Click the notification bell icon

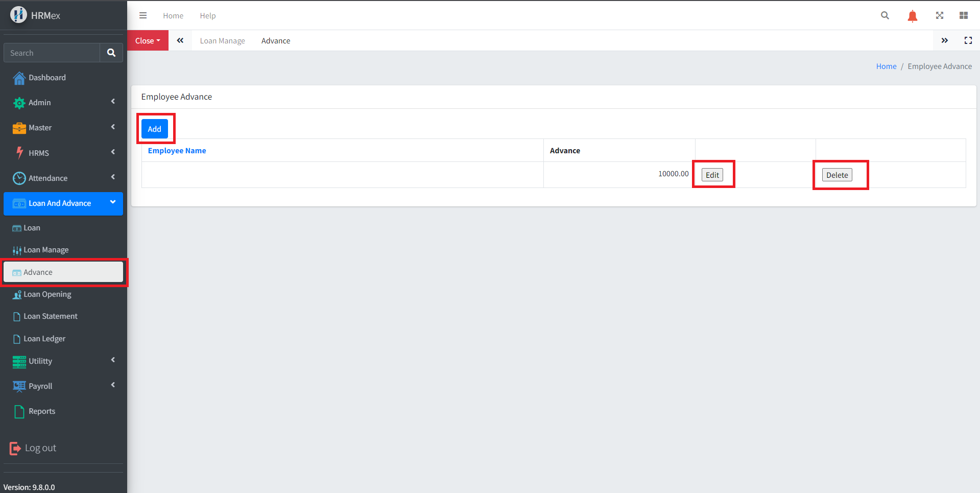tap(912, 16)
